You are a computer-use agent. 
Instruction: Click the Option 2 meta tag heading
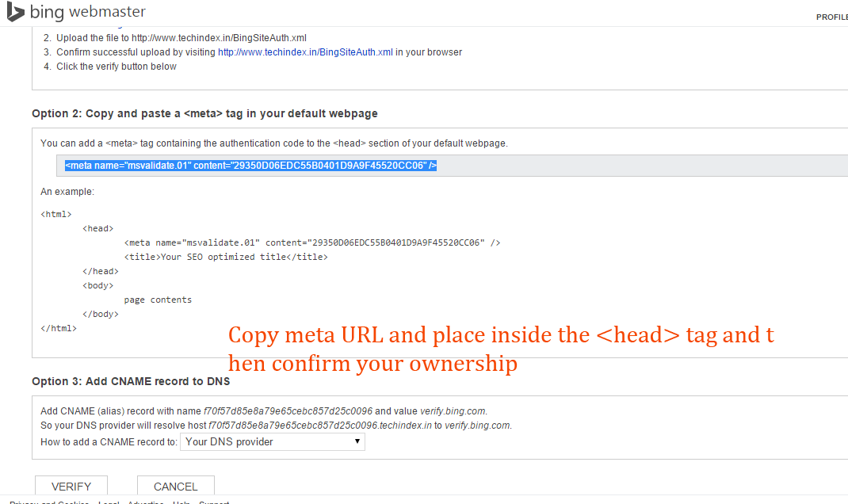pos(205,113)
